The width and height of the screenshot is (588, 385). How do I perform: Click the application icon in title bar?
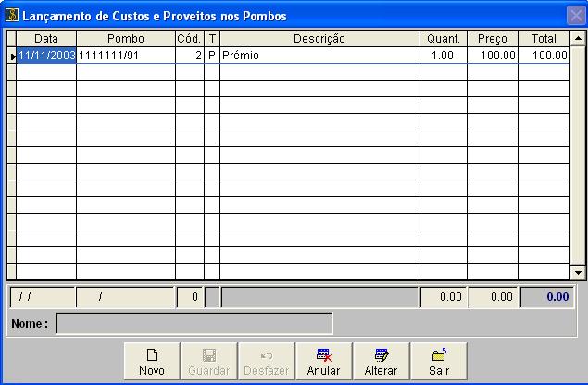tap(12, 16)
